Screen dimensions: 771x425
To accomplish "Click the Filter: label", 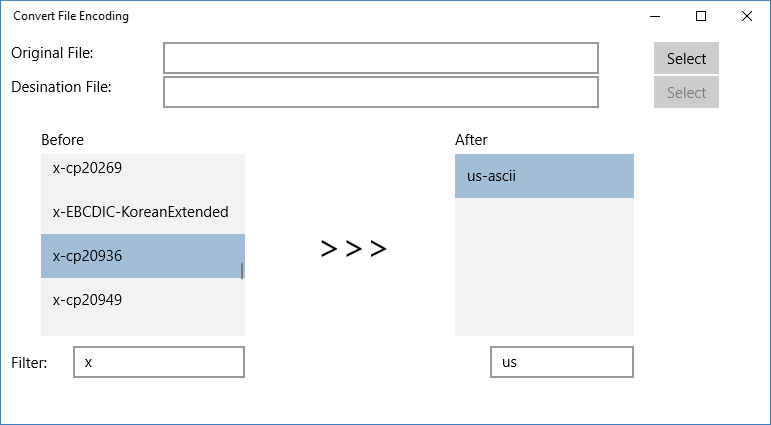I will click(x=30, y=363).
